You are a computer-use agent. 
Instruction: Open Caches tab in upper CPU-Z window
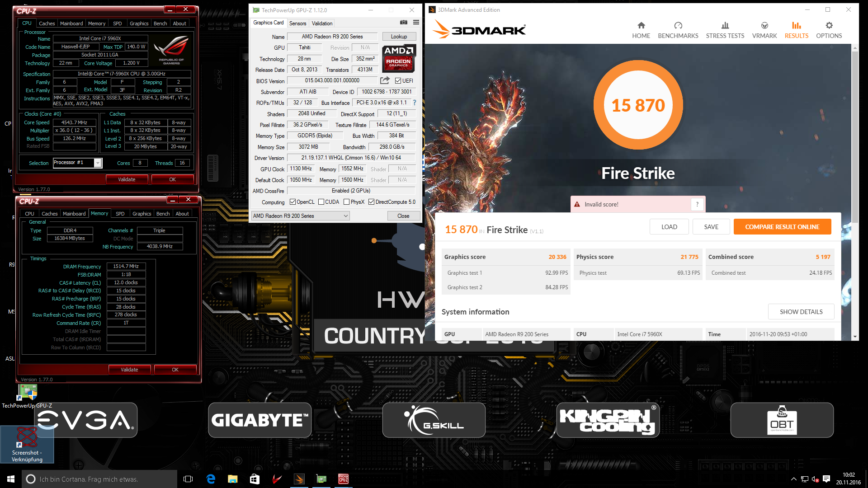tap(47, 23)
